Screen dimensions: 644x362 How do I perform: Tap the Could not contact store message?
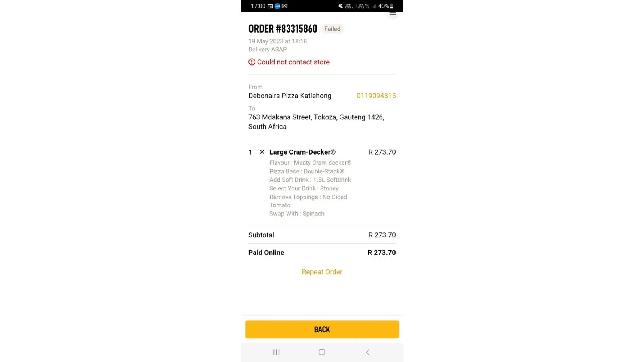(293, 62)
